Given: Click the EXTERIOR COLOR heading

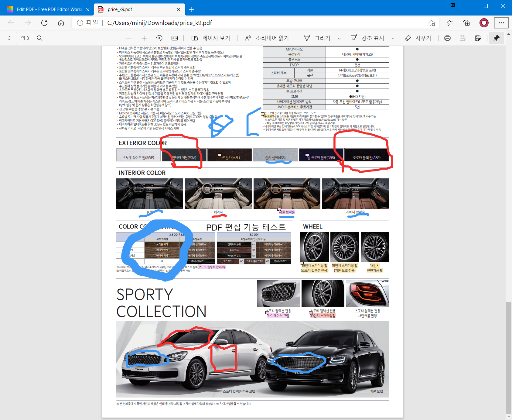Looking at the screenshot, I should pos(143,143).
